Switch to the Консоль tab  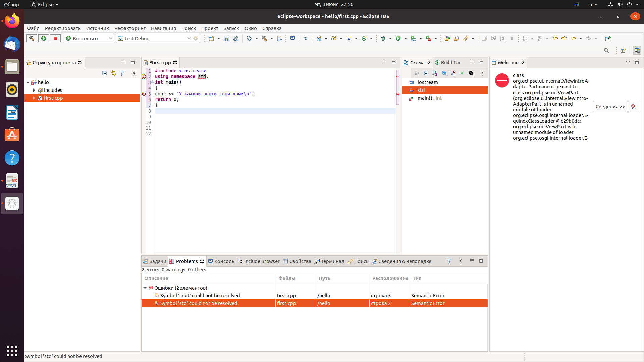(x=221, y=261)
